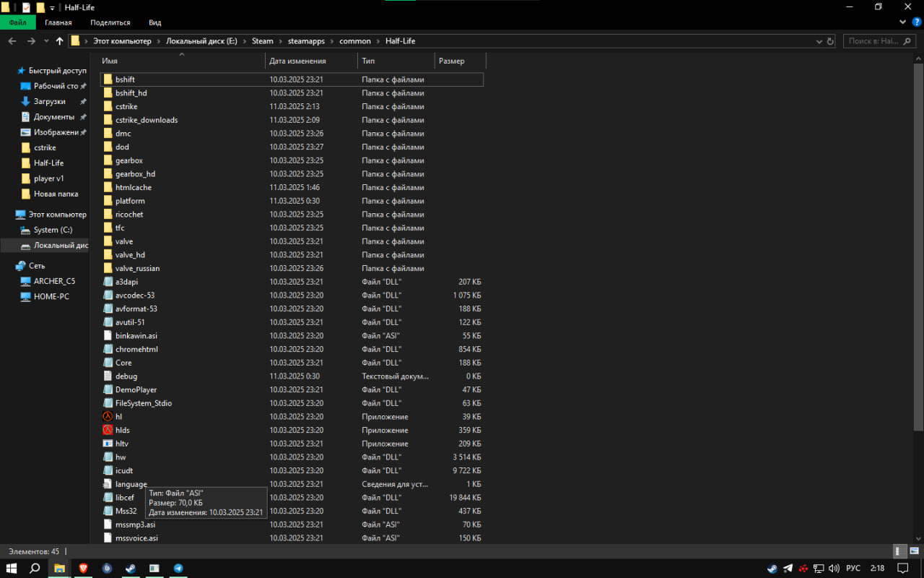Select the icudt DLL file name
Screen dimensions: 924x578
pyautogui.click(x=124, y=470)
